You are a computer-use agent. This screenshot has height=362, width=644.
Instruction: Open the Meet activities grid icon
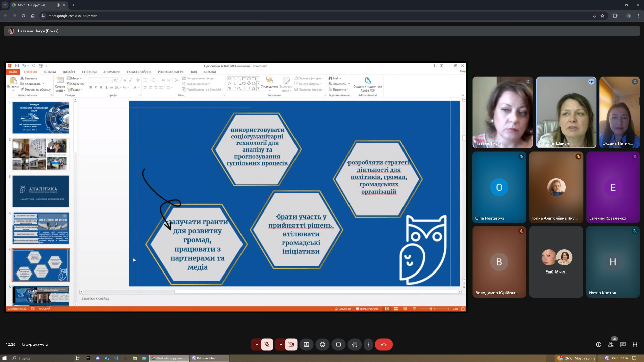tap(635, 344)
